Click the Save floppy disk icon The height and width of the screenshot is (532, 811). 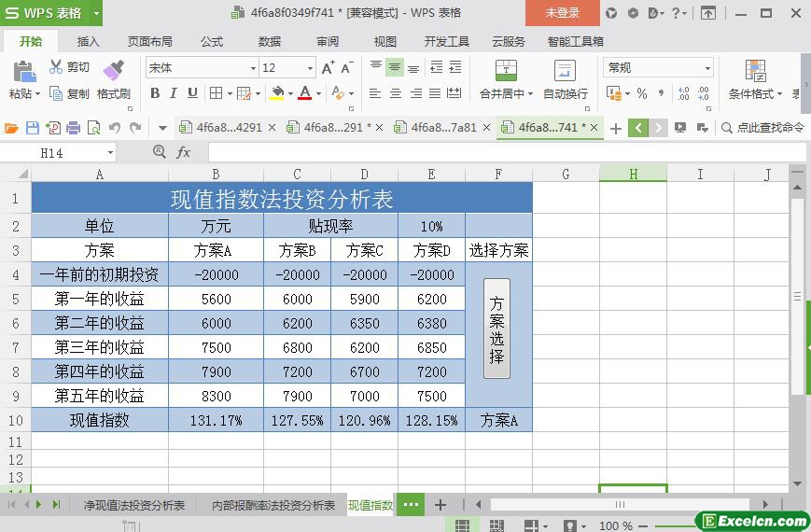pos(32,127)
